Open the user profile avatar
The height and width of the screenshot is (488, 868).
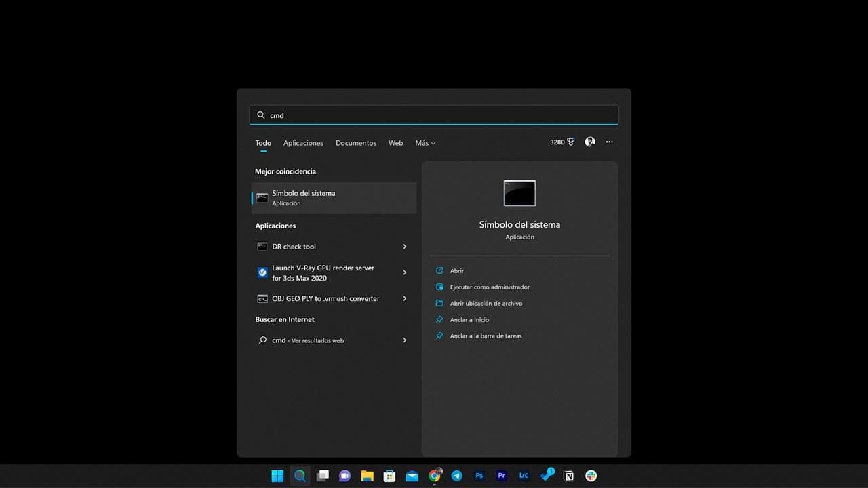tap(590, 142)
